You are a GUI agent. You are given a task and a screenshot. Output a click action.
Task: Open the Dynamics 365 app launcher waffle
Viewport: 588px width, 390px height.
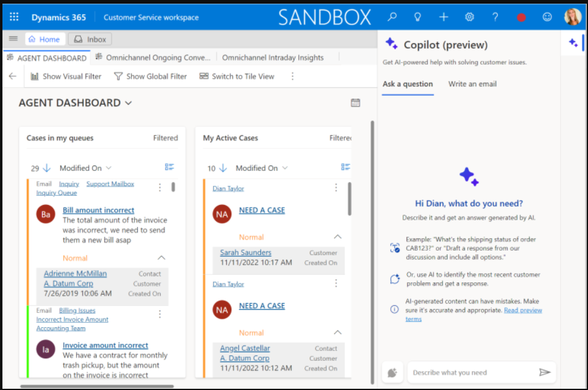pos(14,17)
